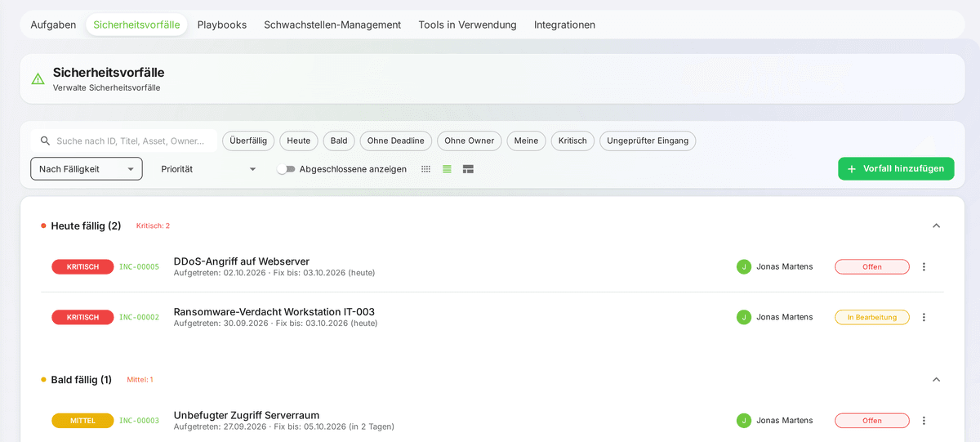980x442 pixels.
Task: Toggle Abgeschlossene anzeigen switch
Action: (x=285, y=169)
